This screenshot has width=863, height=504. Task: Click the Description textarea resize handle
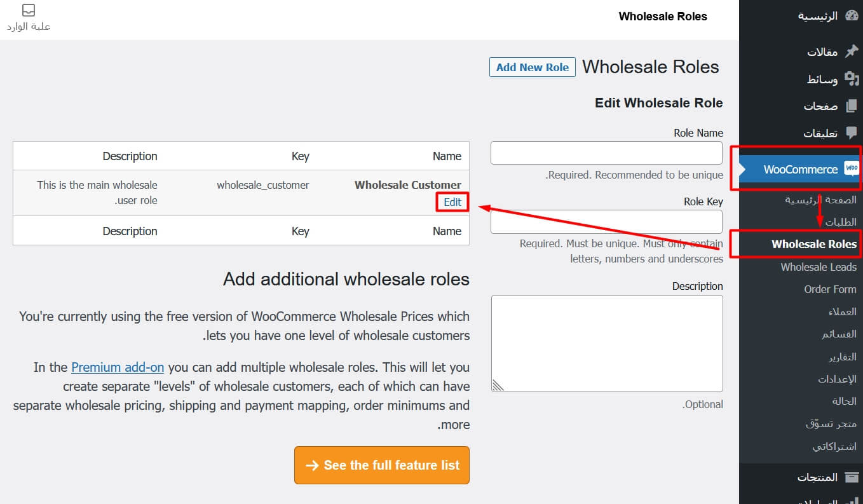coord(498,385)
